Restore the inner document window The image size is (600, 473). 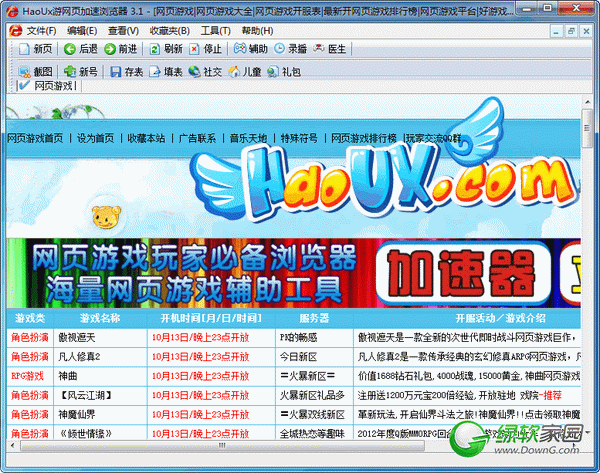(571, 31)
